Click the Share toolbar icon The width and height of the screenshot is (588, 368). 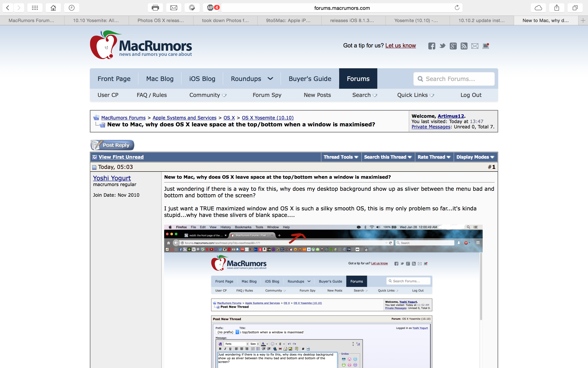pos(557,8)
